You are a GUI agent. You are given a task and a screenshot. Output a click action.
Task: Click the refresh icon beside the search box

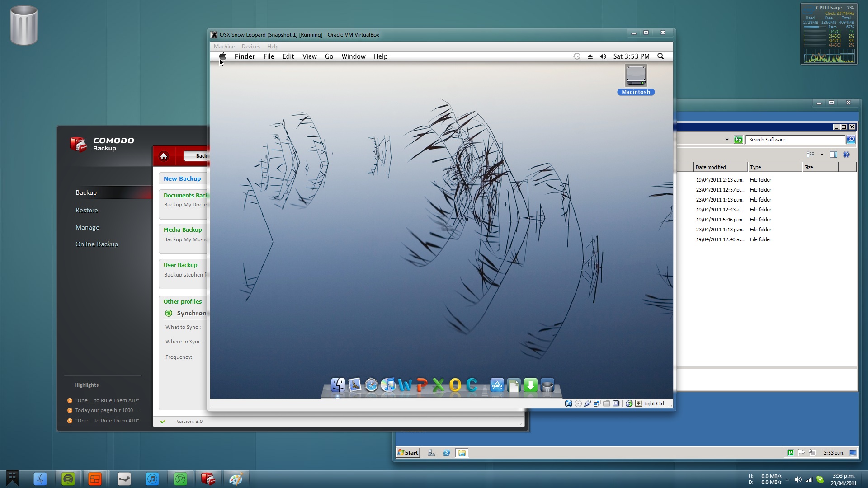[738, 140]
